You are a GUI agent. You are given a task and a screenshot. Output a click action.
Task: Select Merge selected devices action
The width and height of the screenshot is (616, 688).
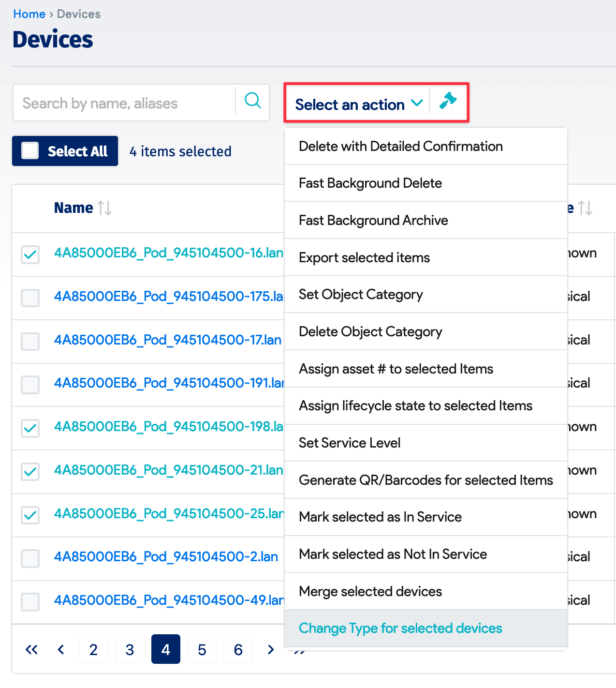tap(370, 591)
